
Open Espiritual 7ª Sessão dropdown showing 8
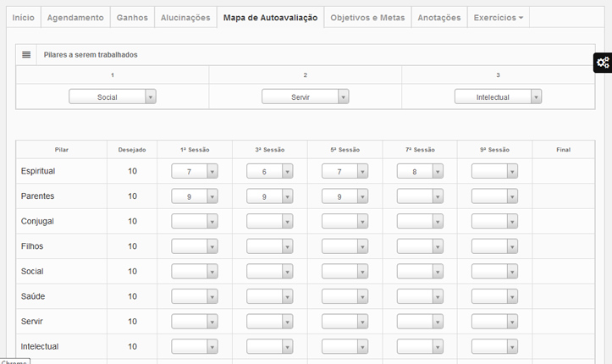tap(420, 171)
